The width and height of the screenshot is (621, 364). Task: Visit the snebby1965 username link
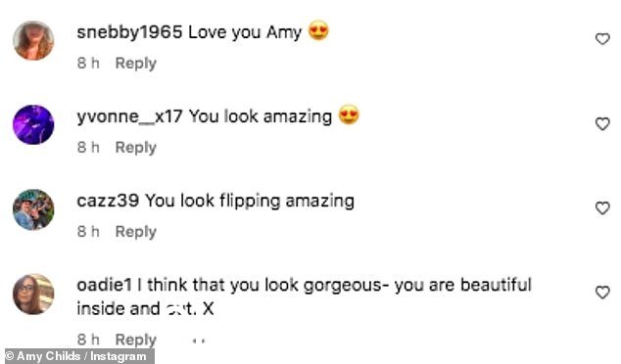coord(129,32)
